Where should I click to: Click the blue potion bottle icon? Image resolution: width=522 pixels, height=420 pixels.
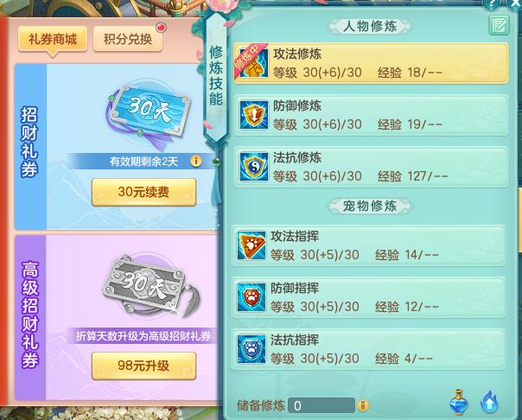click(x=459, y=402)
